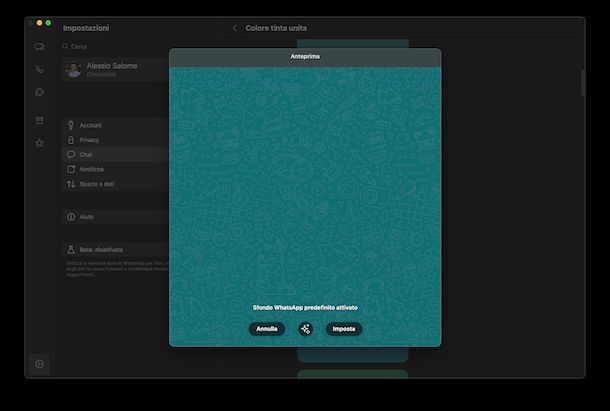Viewport: 610px width, 411px height.
Task: Open Alessio Salome profile row
Action: point(115,69)
